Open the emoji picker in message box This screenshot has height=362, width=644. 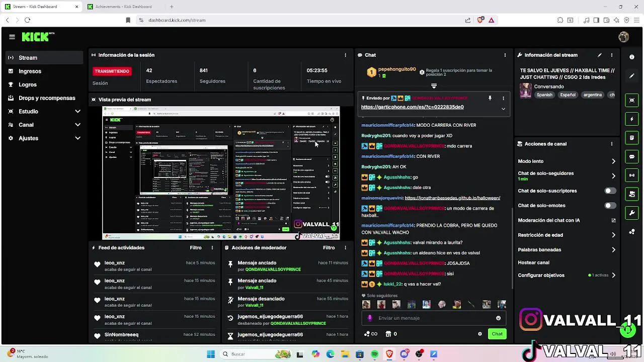[x=499, y=318]
